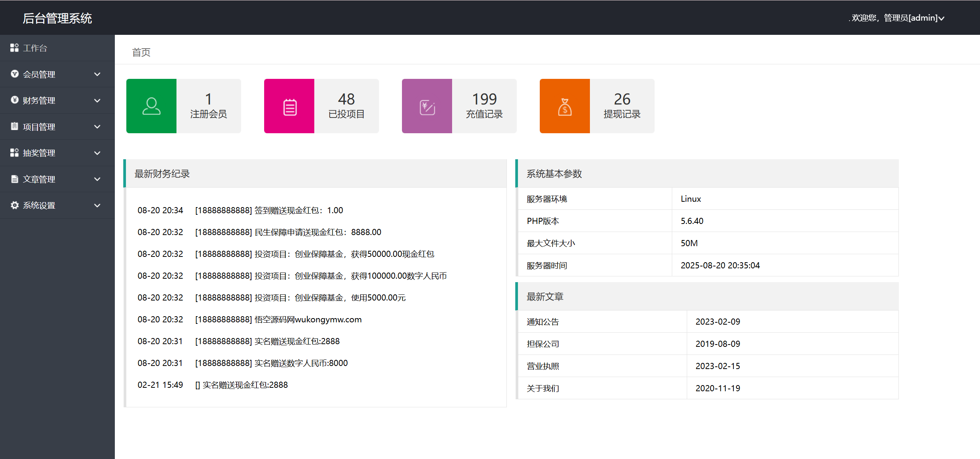Select the 工作台 workbench icon in sidebar
980x459 pixels.
15,48
